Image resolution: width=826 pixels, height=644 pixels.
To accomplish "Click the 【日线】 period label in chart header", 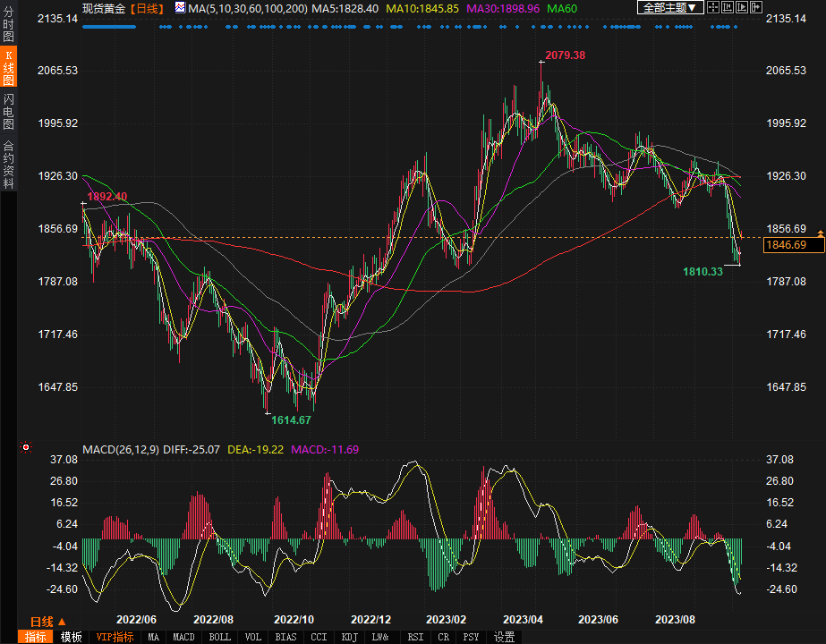I will click(148, 8).
